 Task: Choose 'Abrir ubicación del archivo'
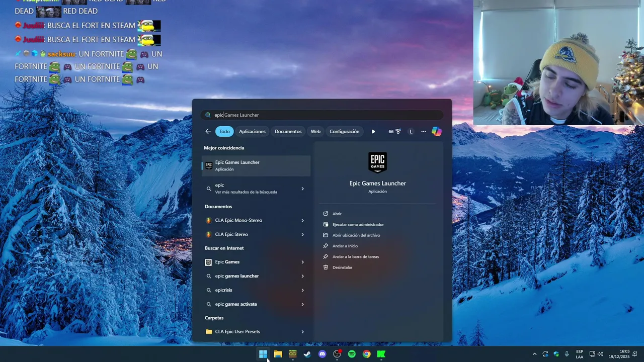356,235
